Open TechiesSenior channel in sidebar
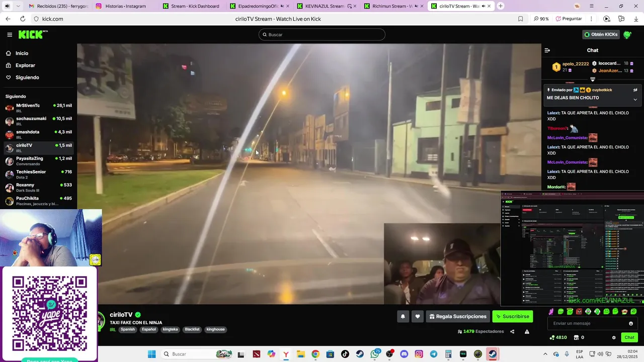This screenshot has height=362, width=644. click(38, 174)
